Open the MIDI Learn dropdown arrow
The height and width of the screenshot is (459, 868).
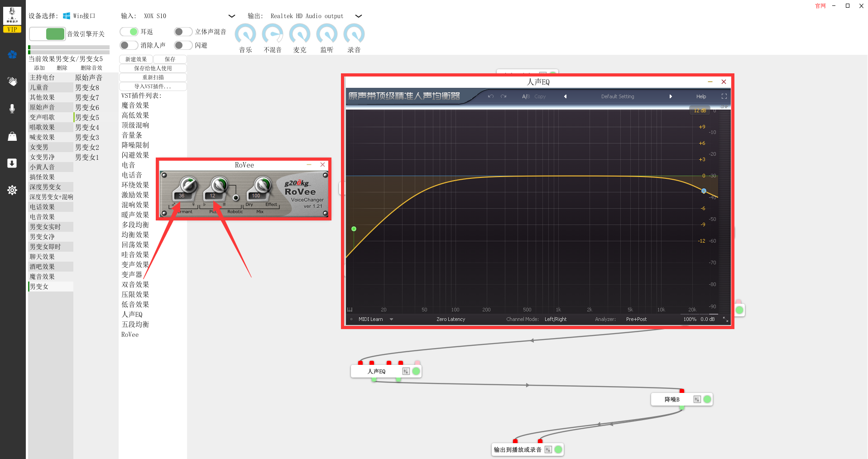pos(391,320)
